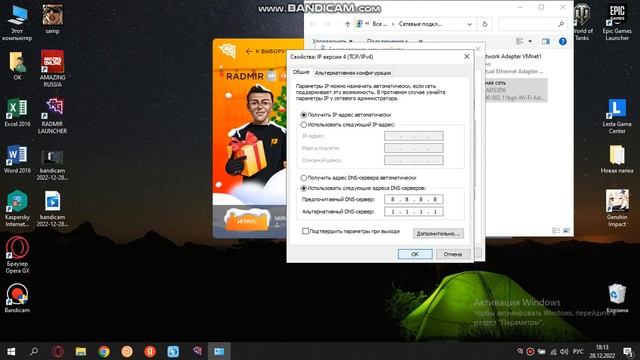640x360 pixels.
Task: Click the OK button in IPv4 properties
Action: [x=415, y=254]
